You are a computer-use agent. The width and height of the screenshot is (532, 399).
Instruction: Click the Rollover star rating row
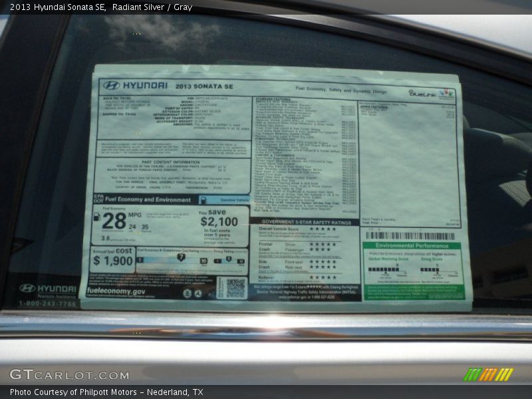(323, 277)
